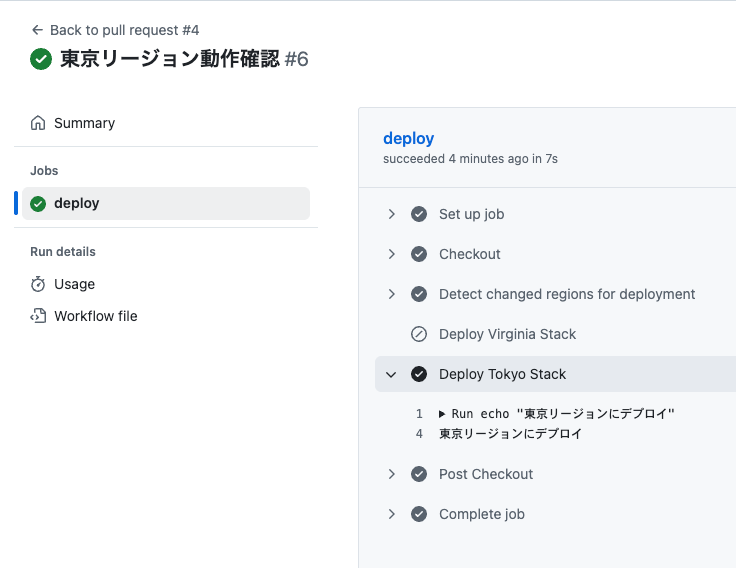Expand the Set up job step
The width and height of the screenshot is (736, 568).
click(391, 214)
